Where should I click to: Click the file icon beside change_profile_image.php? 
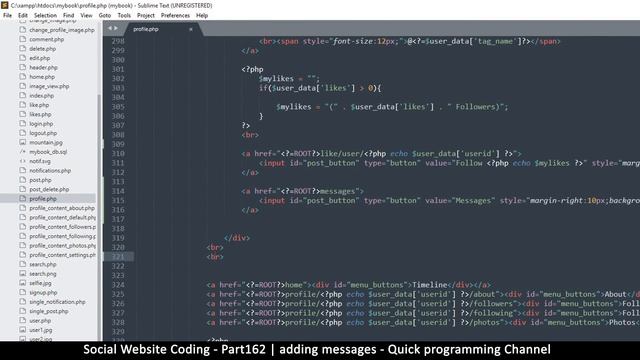click(23, 30)
